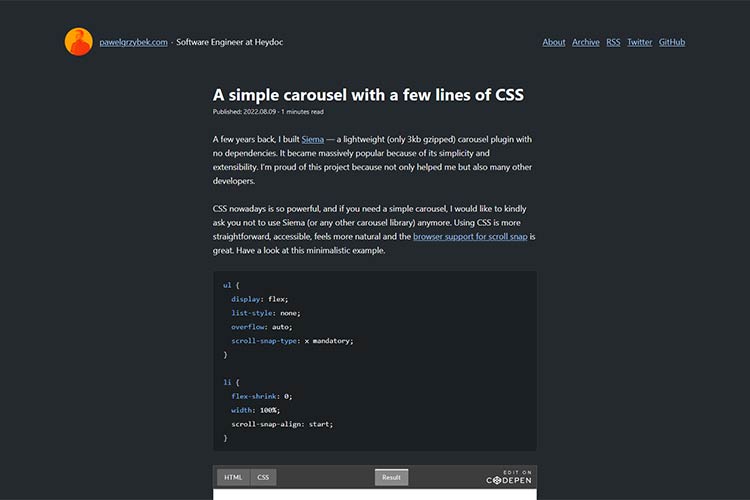Go to the About page
The image size is (750, 500).
554,43
